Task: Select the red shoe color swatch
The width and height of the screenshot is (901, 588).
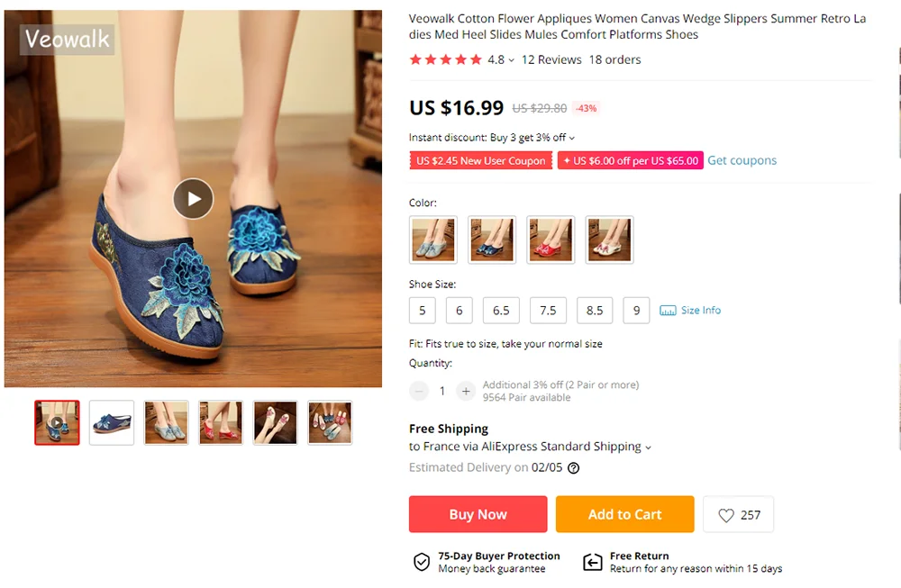Action: 551,240
